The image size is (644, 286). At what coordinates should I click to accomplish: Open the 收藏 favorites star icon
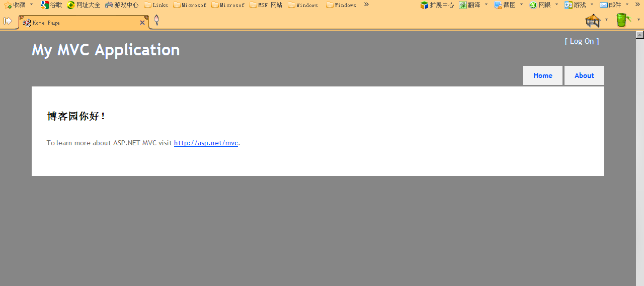[8, 5]
